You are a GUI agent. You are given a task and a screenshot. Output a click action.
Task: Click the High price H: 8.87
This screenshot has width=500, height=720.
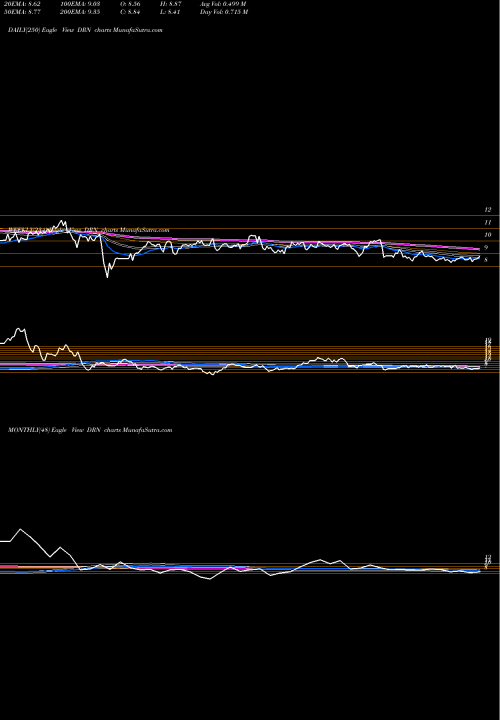point(172,4)
